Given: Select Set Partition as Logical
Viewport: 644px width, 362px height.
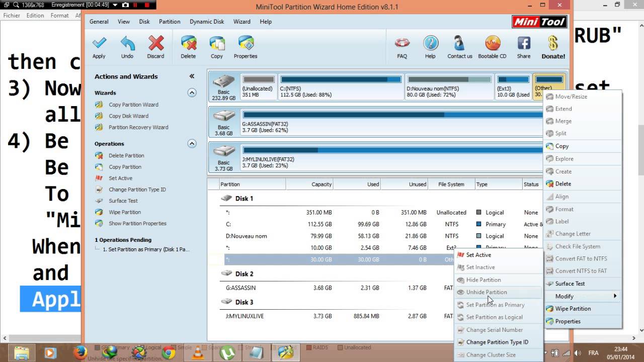Looking at the screenshot, I should 498,317.
